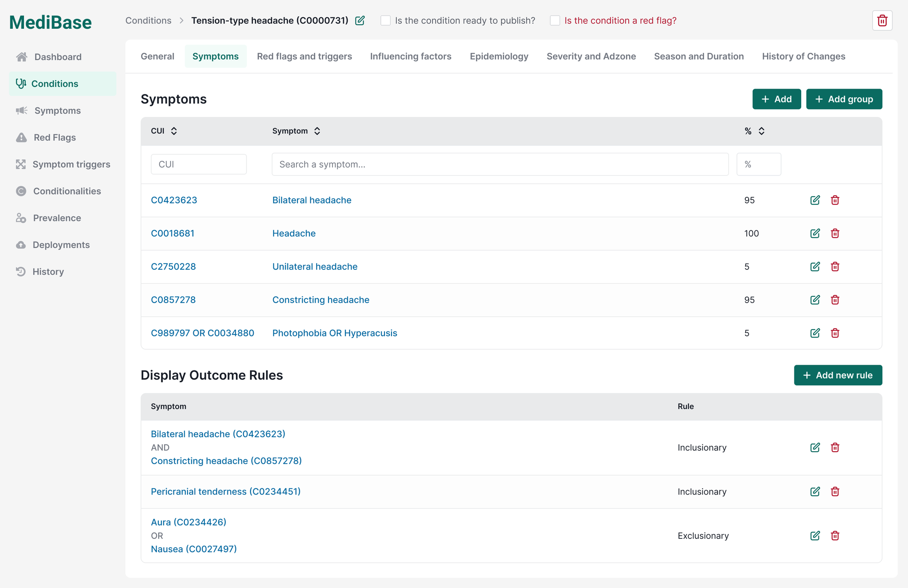Focus the CUI filter input field

(199, 164)
